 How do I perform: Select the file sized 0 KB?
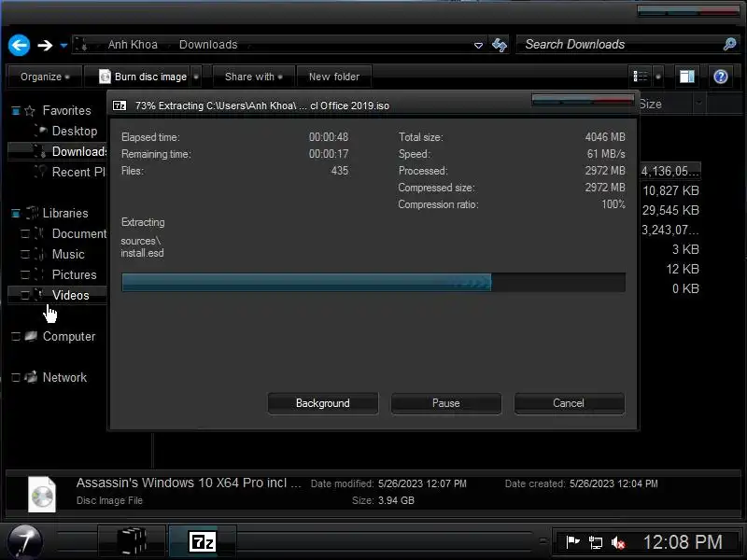point(685,288)
